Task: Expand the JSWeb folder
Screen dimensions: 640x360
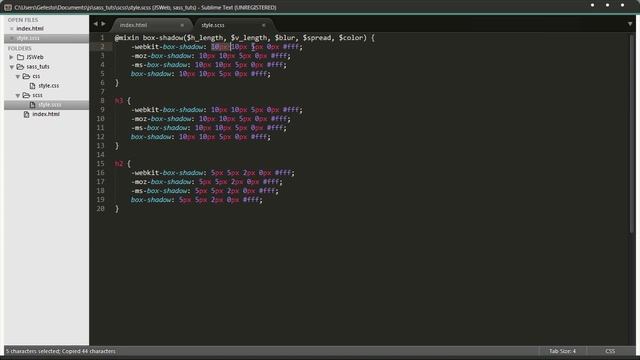Action: pyautogui.click(x=11, y=57)
